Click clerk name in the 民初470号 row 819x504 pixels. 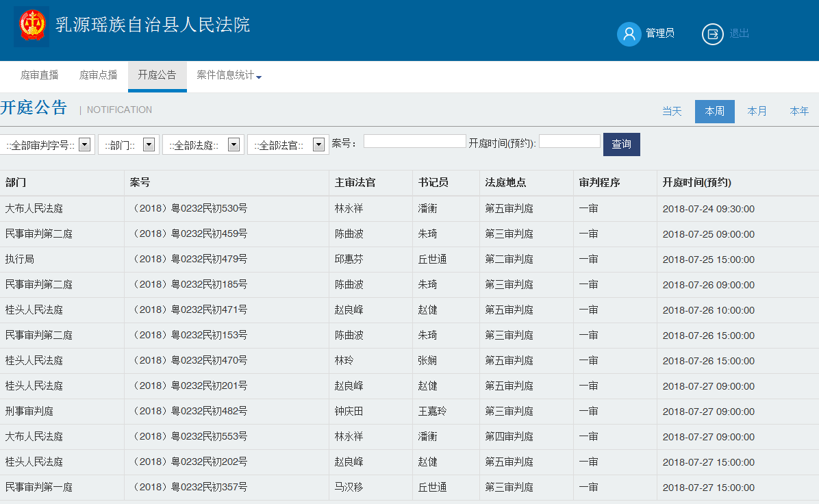click(x=428, y=360)
